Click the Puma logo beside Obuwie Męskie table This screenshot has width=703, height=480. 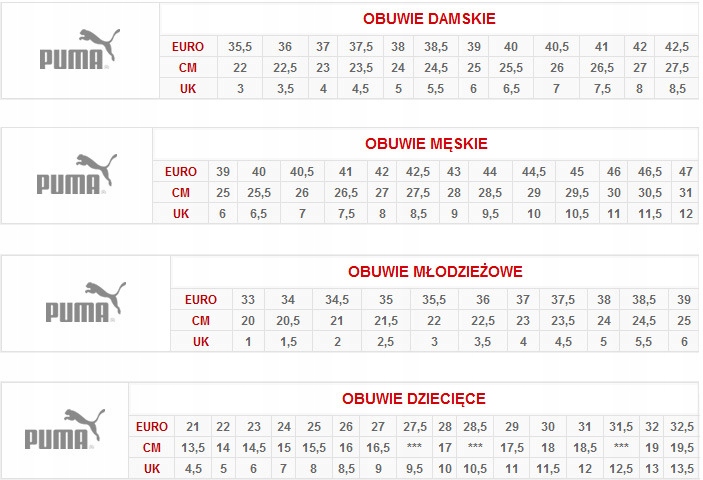pos(77,174)
